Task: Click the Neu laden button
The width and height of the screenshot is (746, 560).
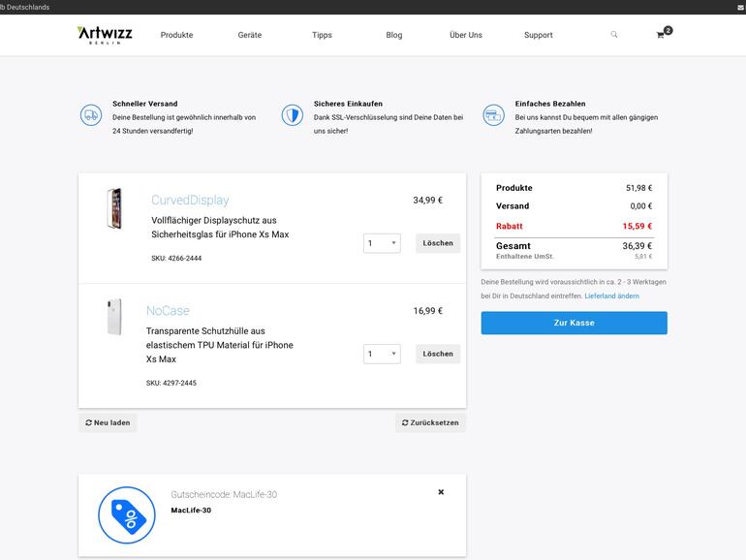Action: 108,422
